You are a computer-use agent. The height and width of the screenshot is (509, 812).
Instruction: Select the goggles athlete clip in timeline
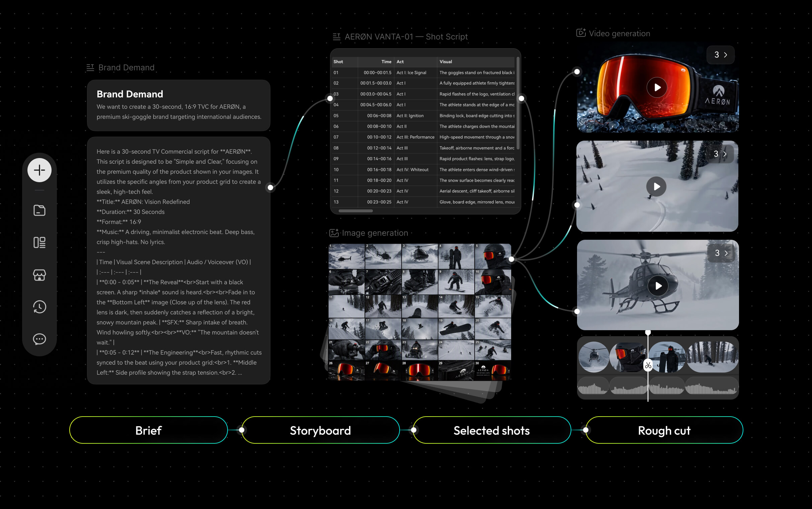point(628,357)
